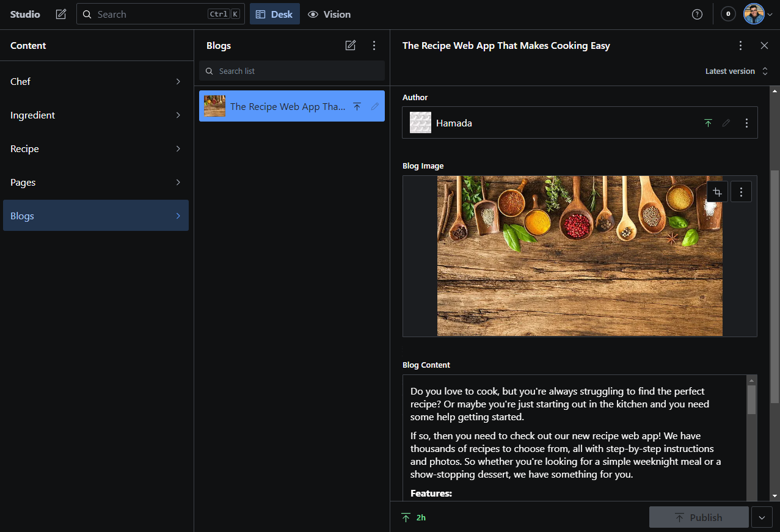This screenshot has height=532, width=780.
Task: Click into the Search list field
Action: (x=291, y=71)
